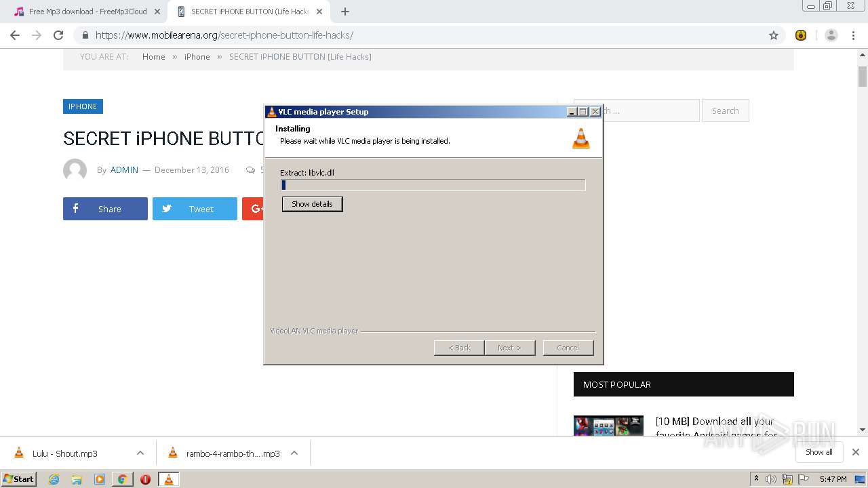Open the red Opera taskbar icon

tap(145, 479)
